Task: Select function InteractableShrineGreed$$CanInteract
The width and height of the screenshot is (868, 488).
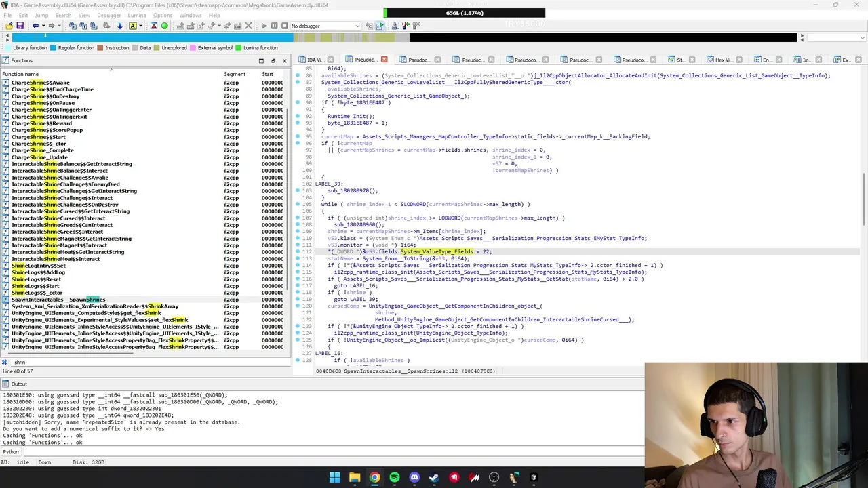Action: (62, 225)
